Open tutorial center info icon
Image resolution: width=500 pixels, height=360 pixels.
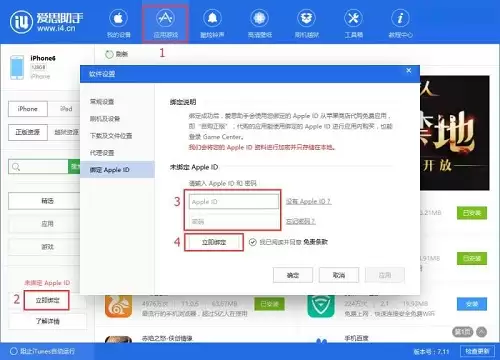(400, 18)
